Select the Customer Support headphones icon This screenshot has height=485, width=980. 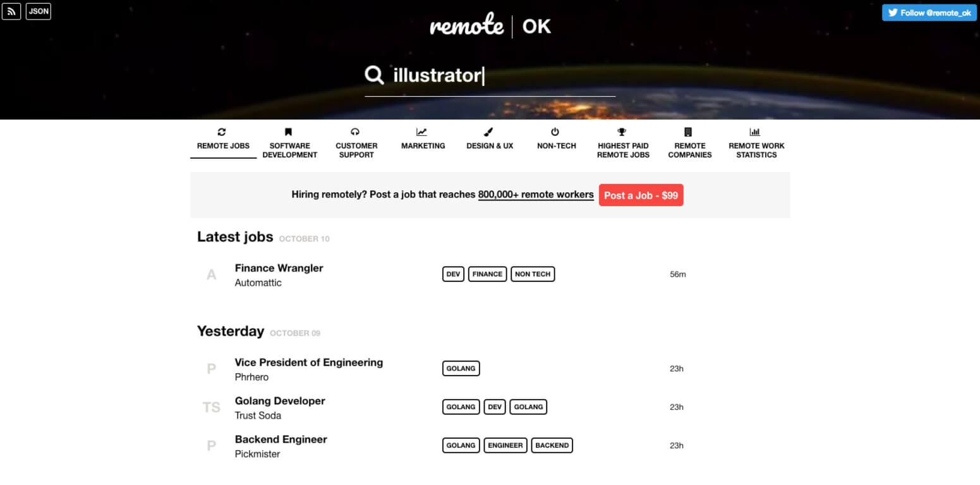[355, 132]
